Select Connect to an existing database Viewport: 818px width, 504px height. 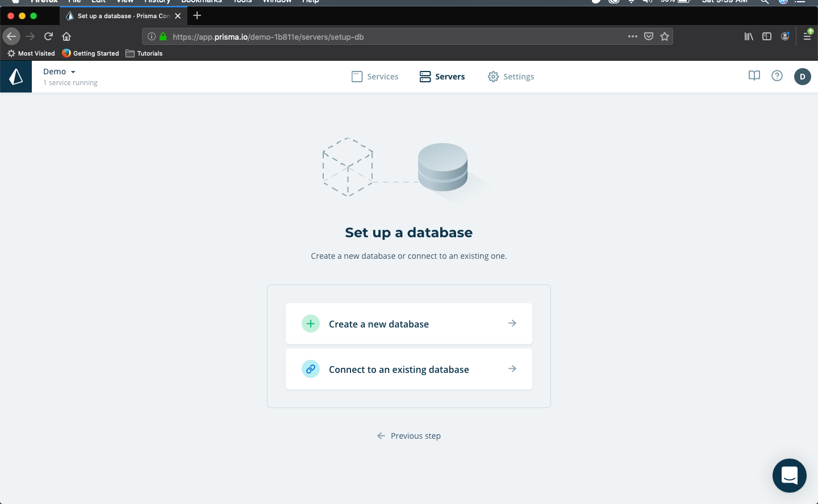click(x=409, y=369)
